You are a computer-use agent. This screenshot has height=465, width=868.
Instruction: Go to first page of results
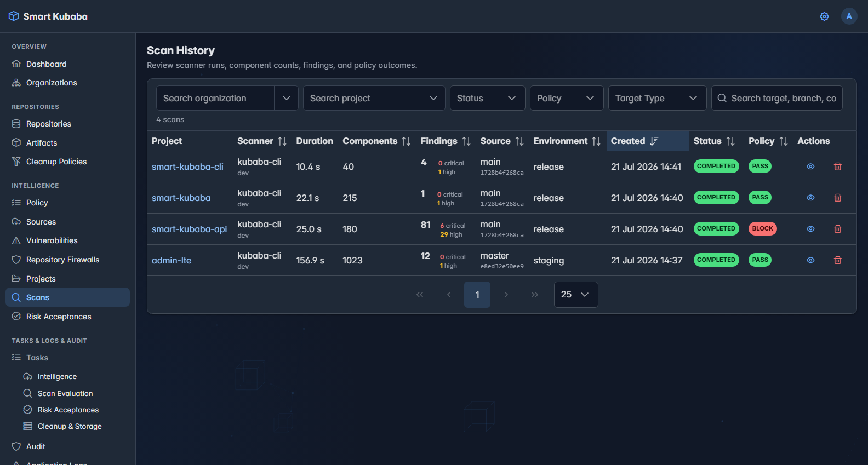pos(420,295)
